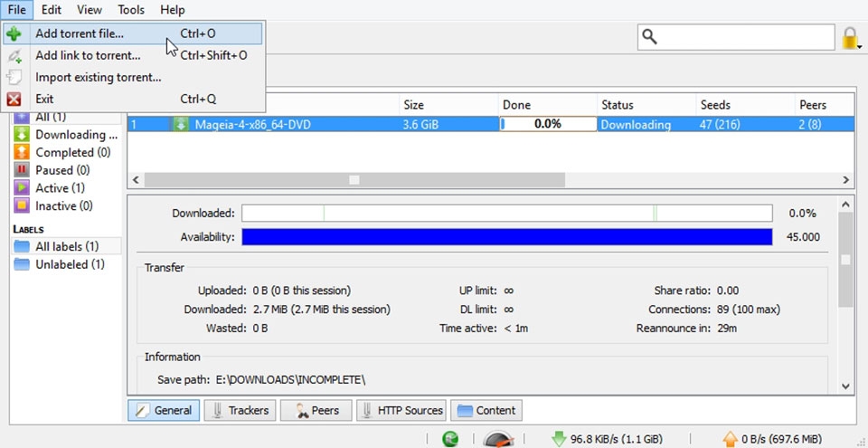Click the green download speed arrow icon
The height and width of the screenshot is (448, 868).
pos(559,439)
